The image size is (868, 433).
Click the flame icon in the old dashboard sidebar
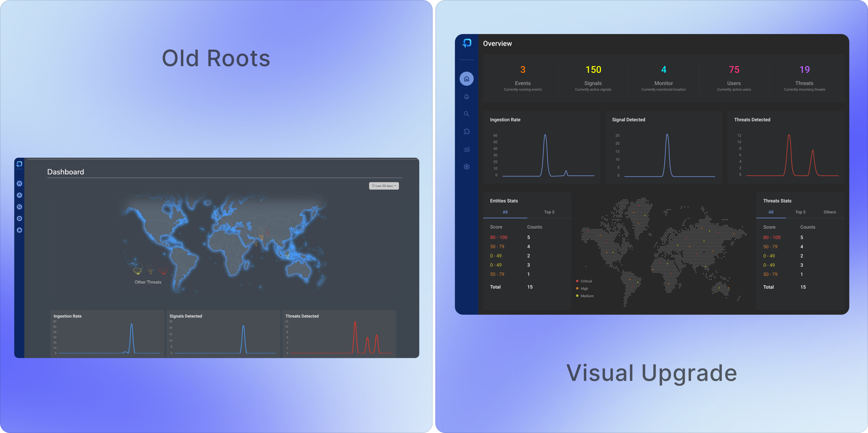click(x=20, y=195)
